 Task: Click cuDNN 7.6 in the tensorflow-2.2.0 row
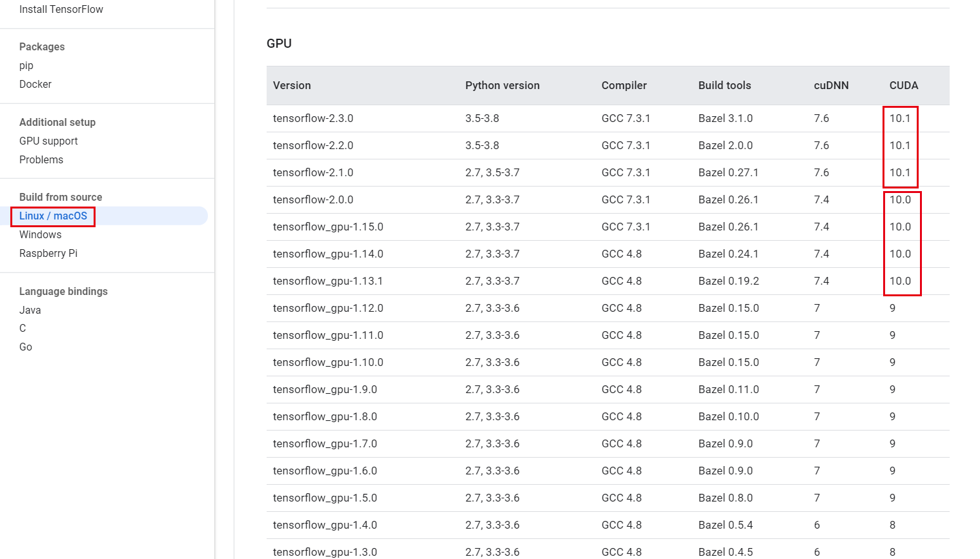tap(822, 146)
